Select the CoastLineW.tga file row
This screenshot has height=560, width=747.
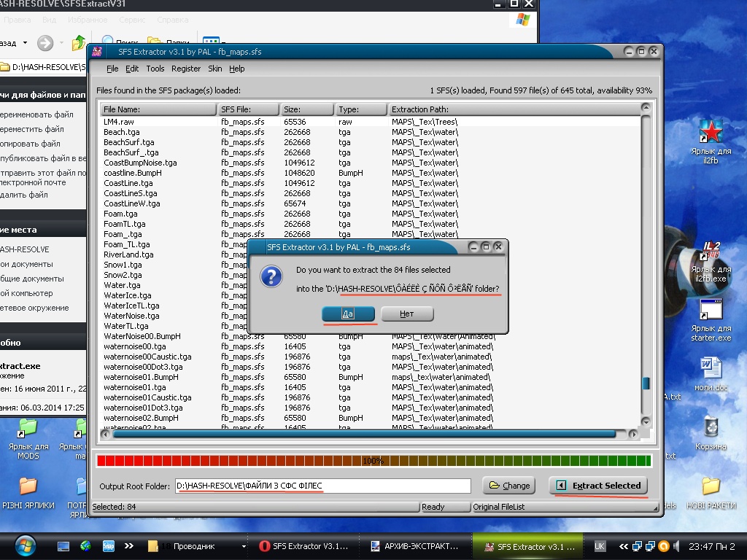click(371, 203)
